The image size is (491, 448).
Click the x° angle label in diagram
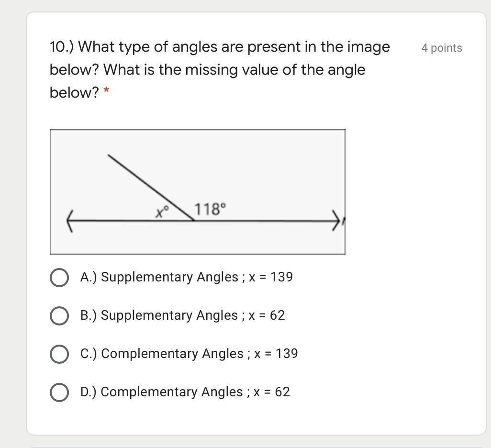coord(162,212)
